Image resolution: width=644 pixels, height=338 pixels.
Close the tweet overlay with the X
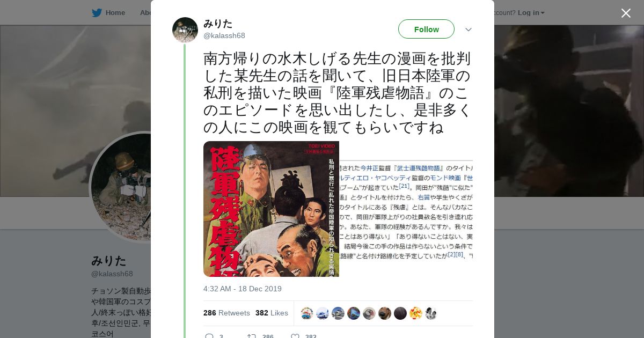[626, 13]
